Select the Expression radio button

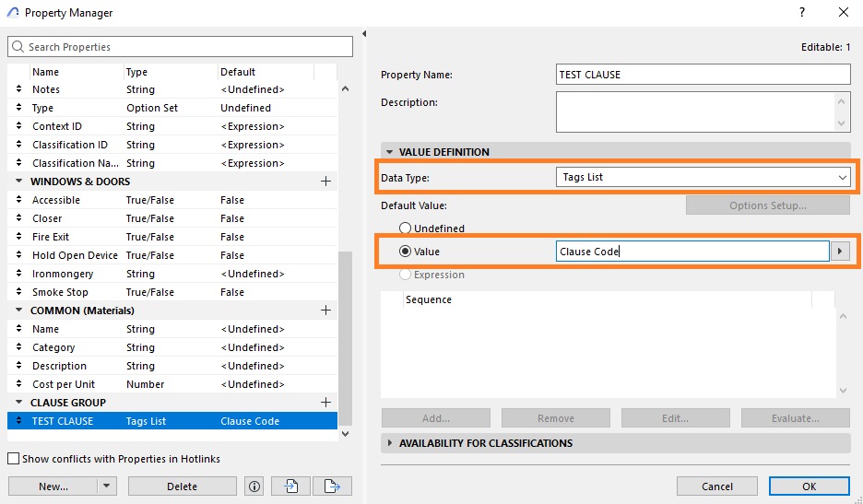405,274
